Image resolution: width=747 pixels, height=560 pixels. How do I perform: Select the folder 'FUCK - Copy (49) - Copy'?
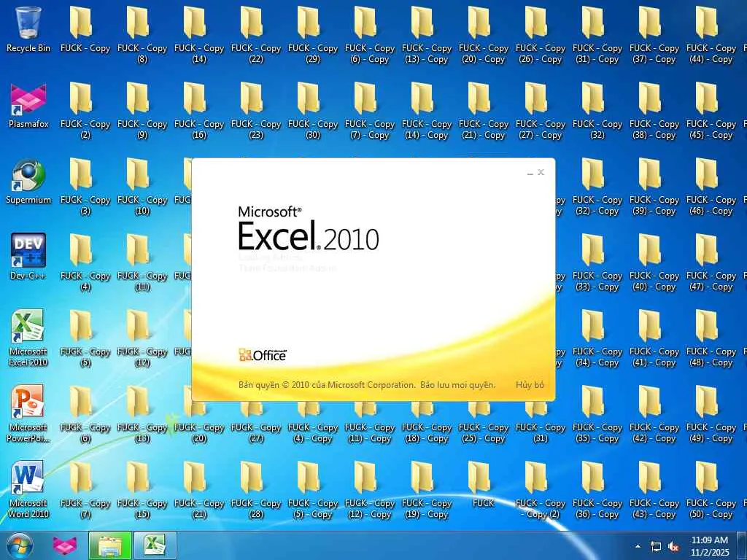coord(711,414)
